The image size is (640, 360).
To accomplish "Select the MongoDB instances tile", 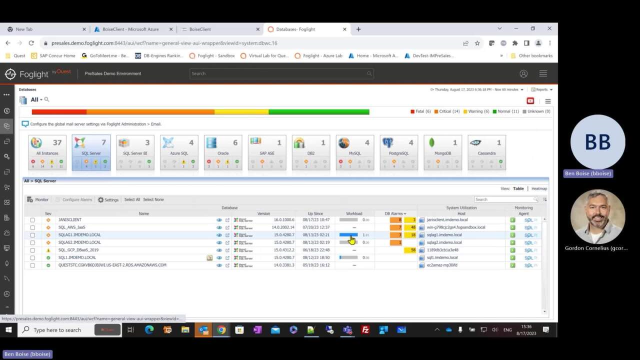I will [443, 152].
